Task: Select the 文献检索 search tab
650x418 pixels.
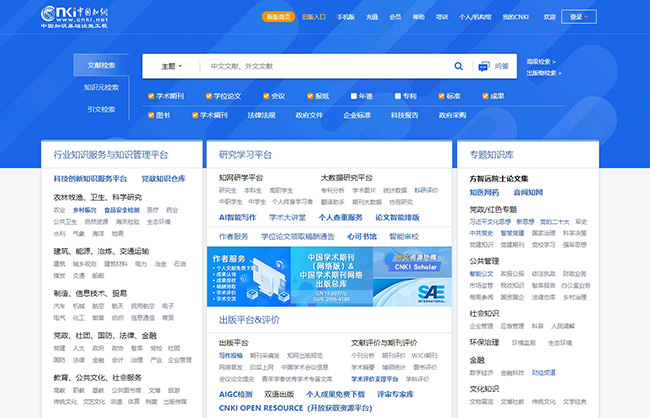Action: point(101,65)
